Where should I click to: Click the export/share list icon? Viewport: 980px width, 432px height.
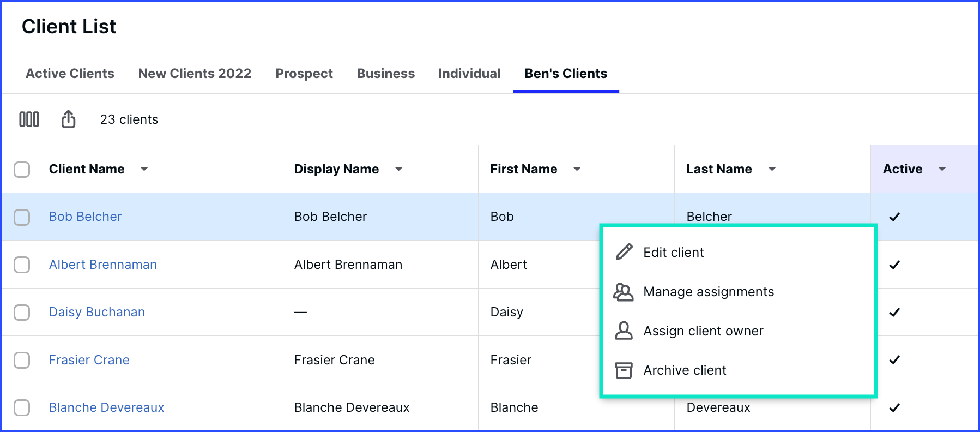tap(68, 119)
